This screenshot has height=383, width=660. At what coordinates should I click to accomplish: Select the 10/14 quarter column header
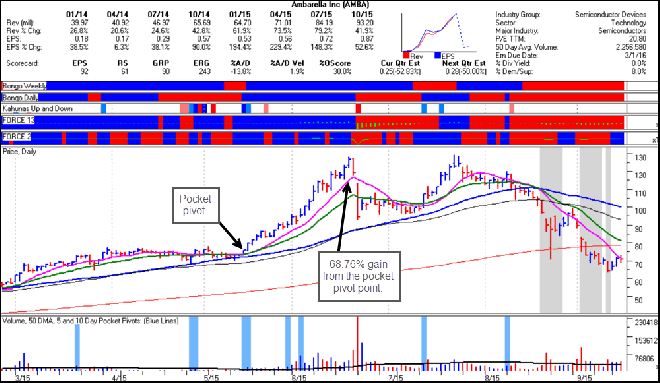coord(200,14)
